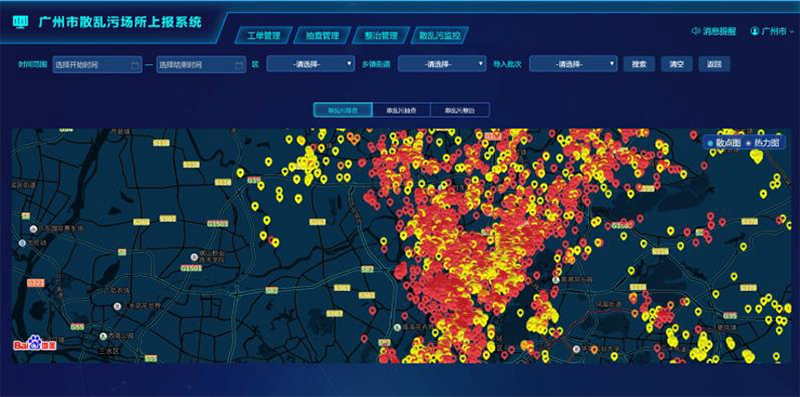Expand the 区 district dropdown
800x397 pixels.
tap(310, 64)
